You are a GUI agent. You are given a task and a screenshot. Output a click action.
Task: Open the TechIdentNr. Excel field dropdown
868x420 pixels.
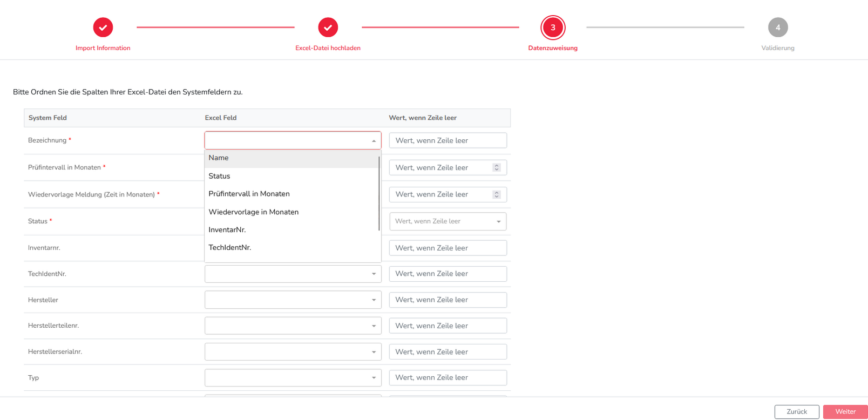click(x=374, y=274)
